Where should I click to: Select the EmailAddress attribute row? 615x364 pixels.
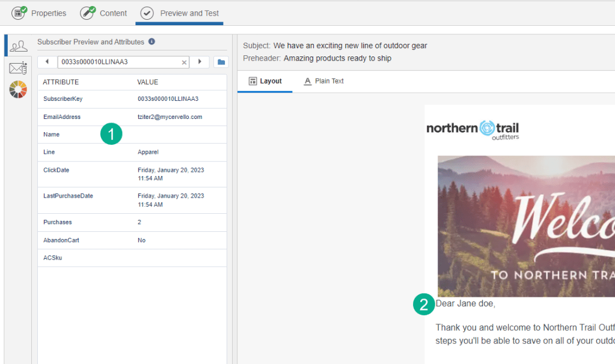pyautogui.click(x=132, y=117)
